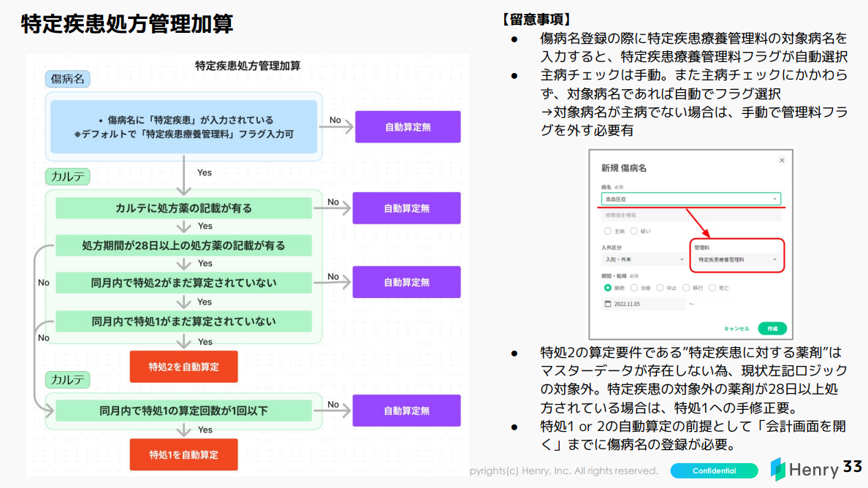Image resolution: width=868 pixels, height=488 pixels.
Task: Select the 主病 radio button
Action: coord(608,232)
